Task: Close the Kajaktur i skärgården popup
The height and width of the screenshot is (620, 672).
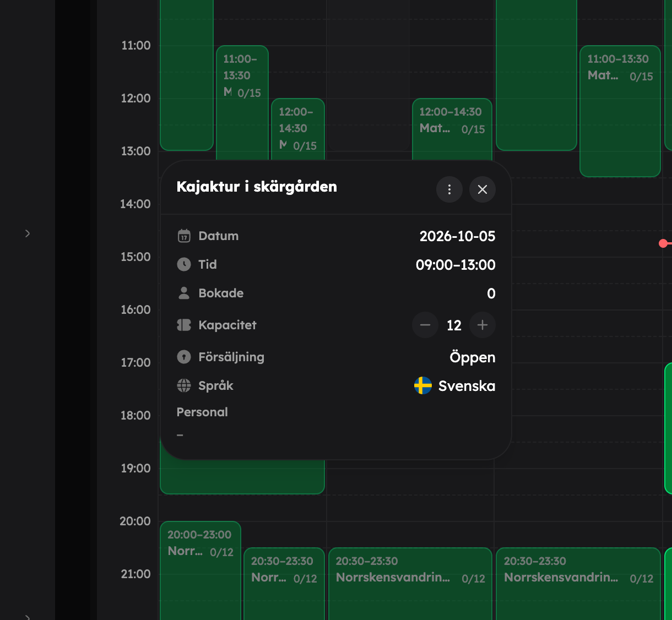Action: click(483, 189)
